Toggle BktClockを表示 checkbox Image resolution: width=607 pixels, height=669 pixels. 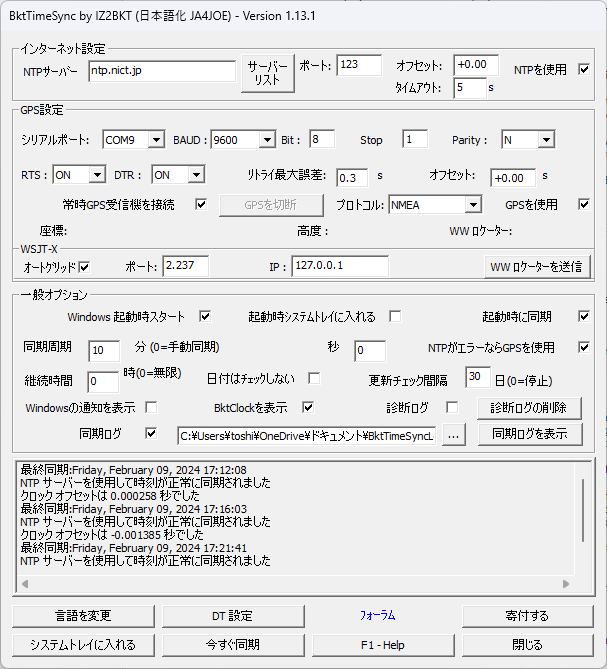(x=308, y=407)
